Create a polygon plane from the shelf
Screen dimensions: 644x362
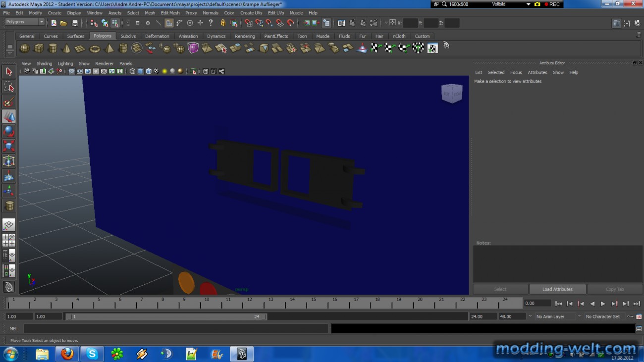(80, 48)
